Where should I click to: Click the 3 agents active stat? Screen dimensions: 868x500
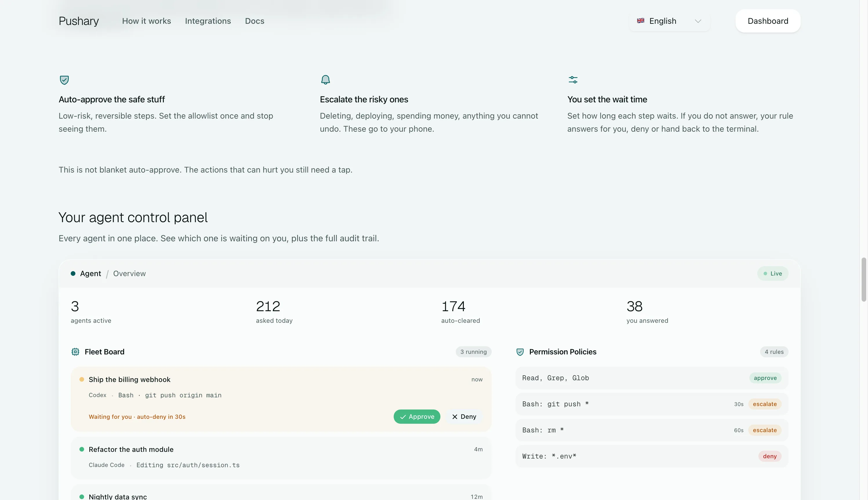click(x=91, y=311)
